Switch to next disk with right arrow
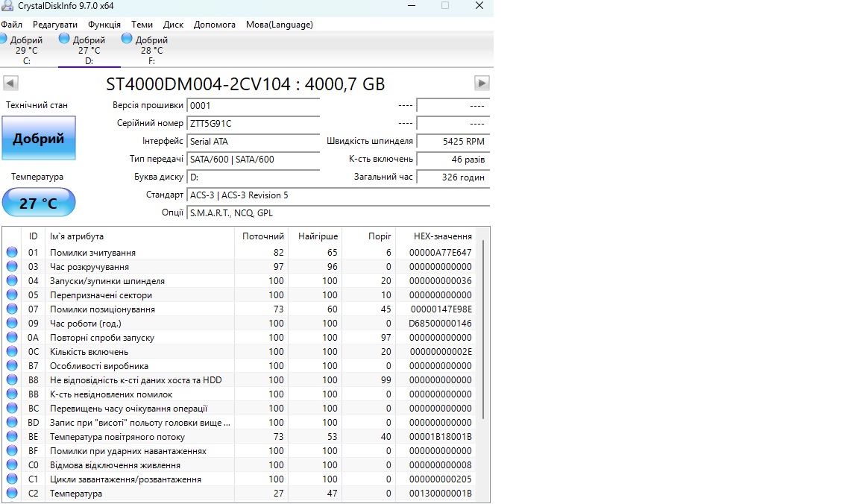Viewport: 859px width, 504px height. click(482, 84)
